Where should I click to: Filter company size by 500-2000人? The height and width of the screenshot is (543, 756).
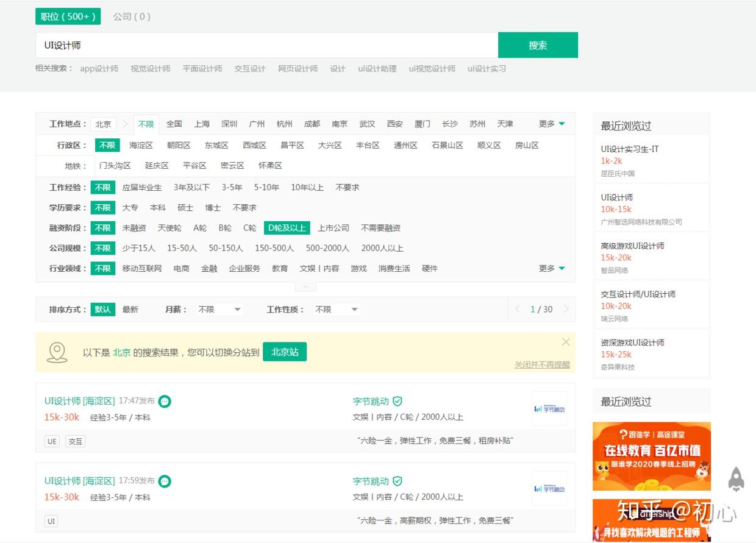[x=327, y=248]
